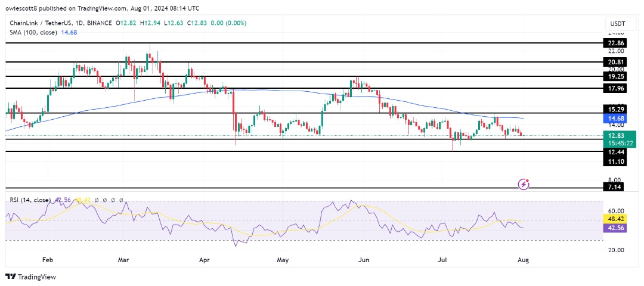Click the purple lightning bolt event icon
The height and width of the screenshot is (286, 644).
pos(524,184)
